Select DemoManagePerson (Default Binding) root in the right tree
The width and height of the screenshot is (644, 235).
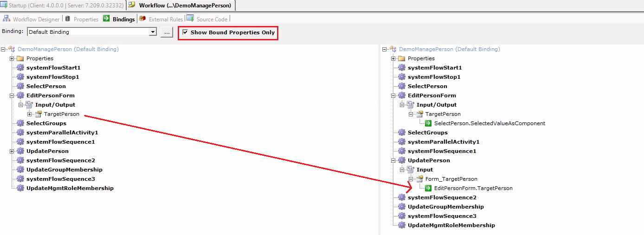point(450,49)
